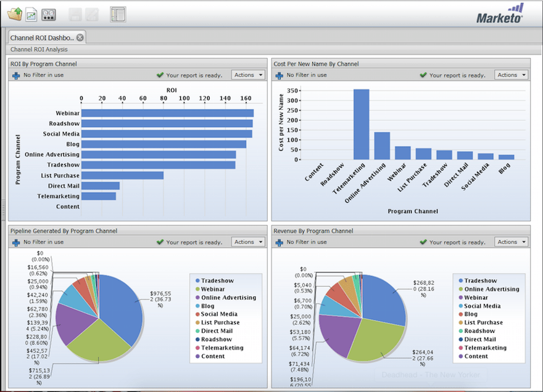This screenshot has height=392, width=543.
Task: Click Direct Mail in Revenue legend
Action: (480, 340)
